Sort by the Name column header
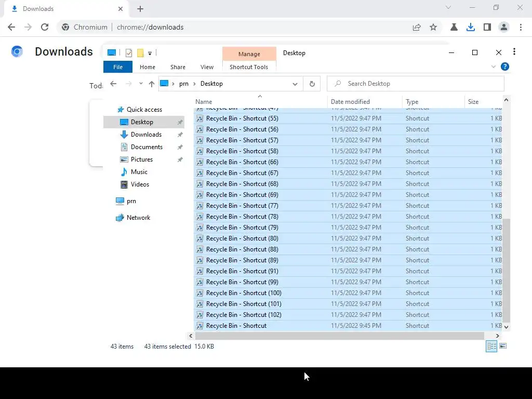 coord(260,101)
